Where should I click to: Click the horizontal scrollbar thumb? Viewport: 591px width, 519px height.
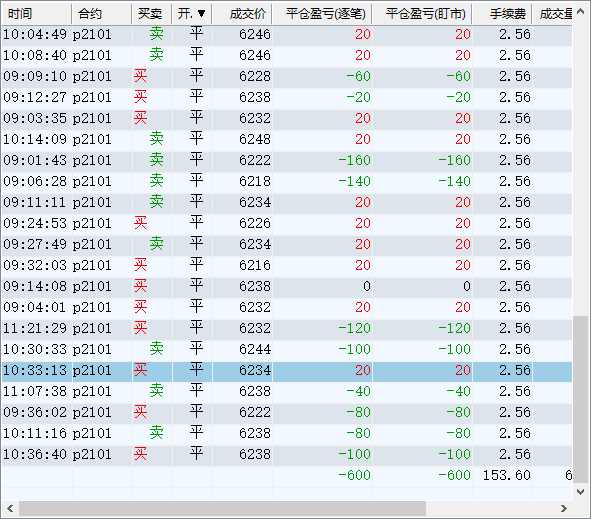222,508
